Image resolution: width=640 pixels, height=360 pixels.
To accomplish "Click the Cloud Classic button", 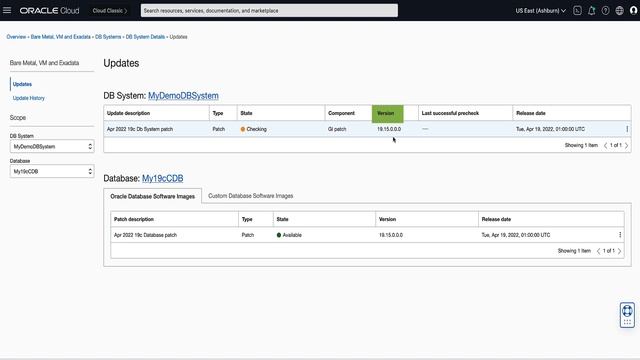I will 109,11.
